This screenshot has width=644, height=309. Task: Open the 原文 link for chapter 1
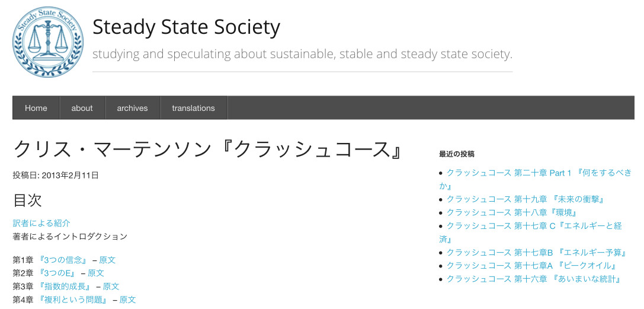click(108, 260)
